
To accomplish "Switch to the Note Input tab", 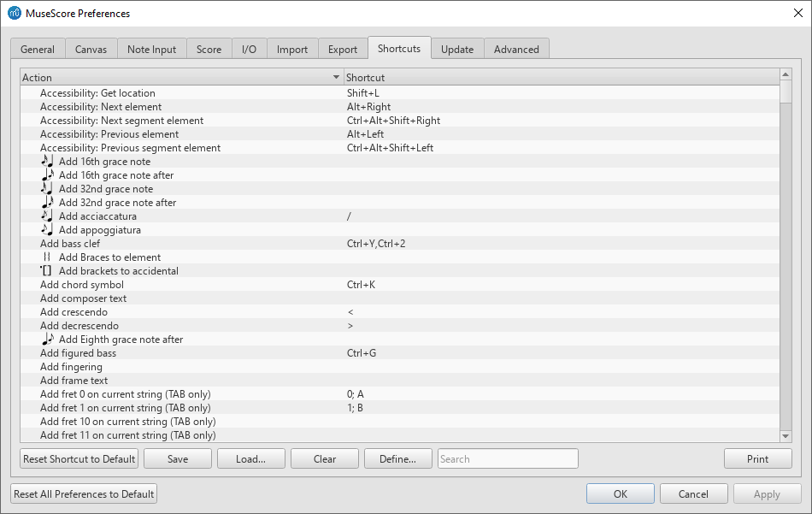I will coord(151,49).
